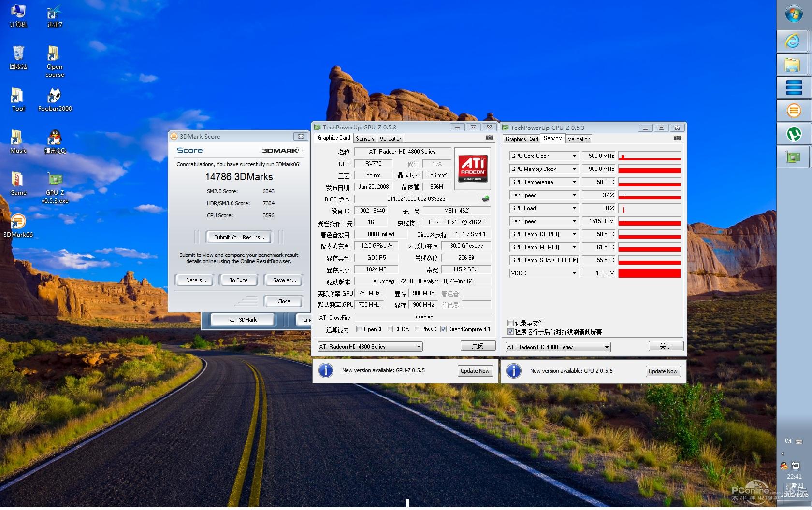812x510 pixels.
Task: Switch to Validation tab in right GPU-Z window
Action: pos(579,139)
